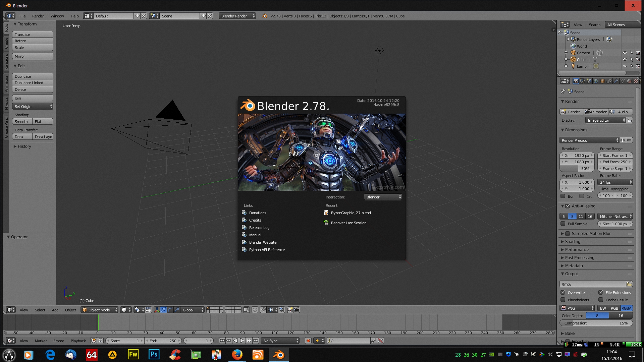The width and height of the screenshot is (644, 362).
Task: Open the Release Log link
Action: coord(259,228)
